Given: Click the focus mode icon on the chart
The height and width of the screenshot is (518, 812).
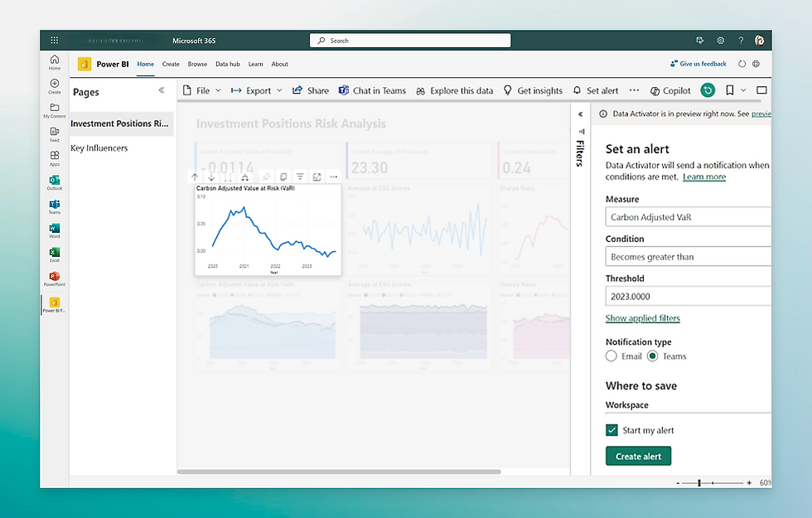Looking at the screenshot, I should (317, 177).
